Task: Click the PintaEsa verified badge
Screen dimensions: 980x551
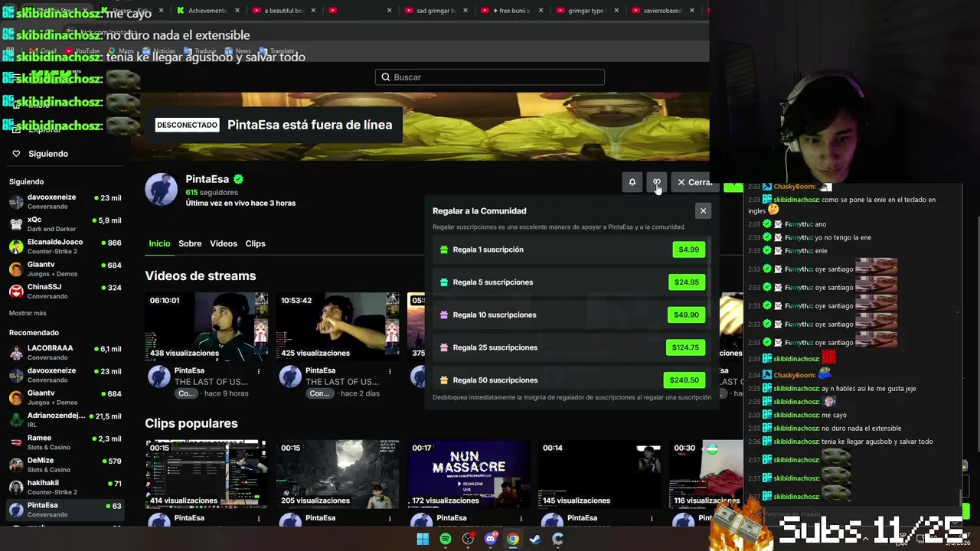Action: point(238,179)
